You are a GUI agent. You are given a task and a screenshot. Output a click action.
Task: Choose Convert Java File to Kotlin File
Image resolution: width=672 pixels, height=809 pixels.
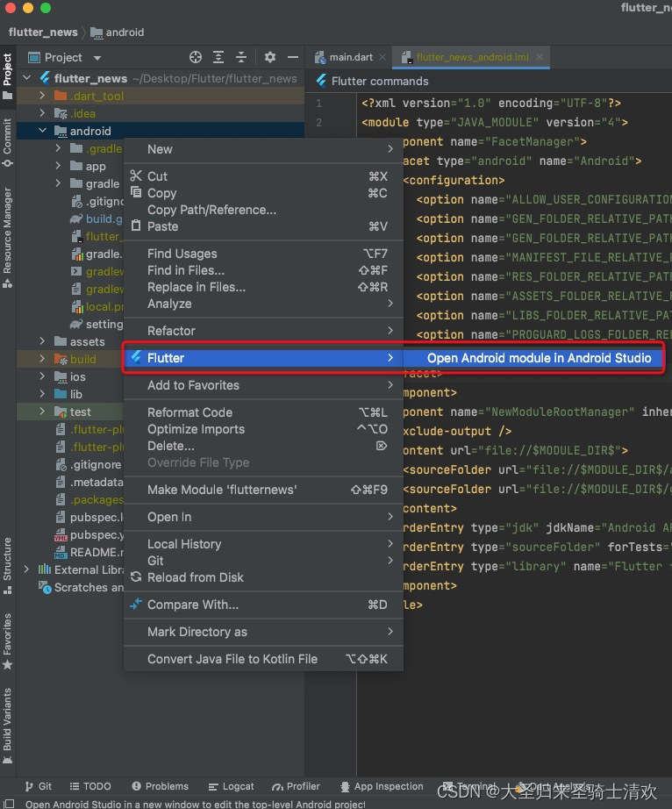[x=263, y=659]
